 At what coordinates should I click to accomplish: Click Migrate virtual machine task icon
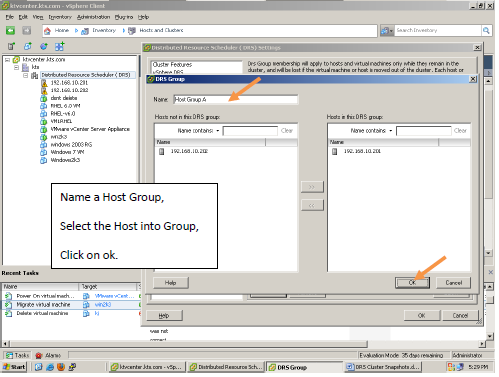pos(8,305)
